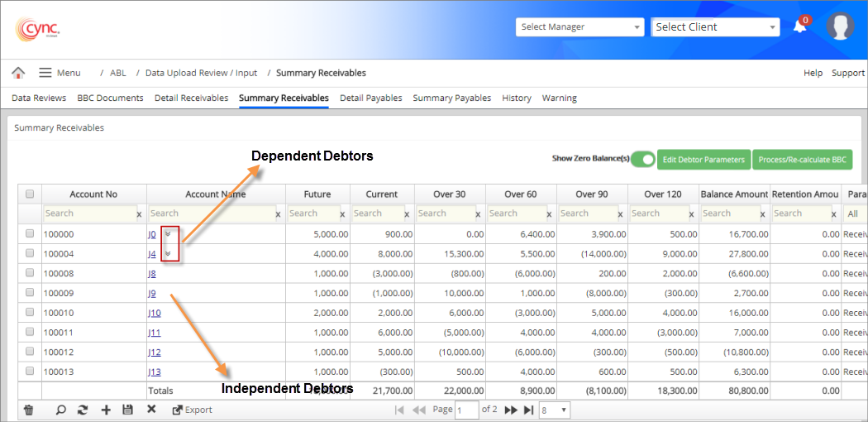The image size is (868, 422).
Task: Refresh the grid using the reload icon
Action: click(x=83, y=410)
